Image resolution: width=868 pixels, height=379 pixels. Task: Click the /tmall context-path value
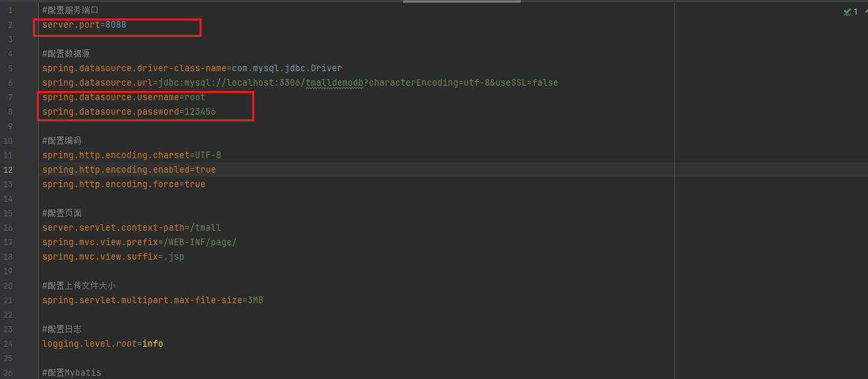205,228
